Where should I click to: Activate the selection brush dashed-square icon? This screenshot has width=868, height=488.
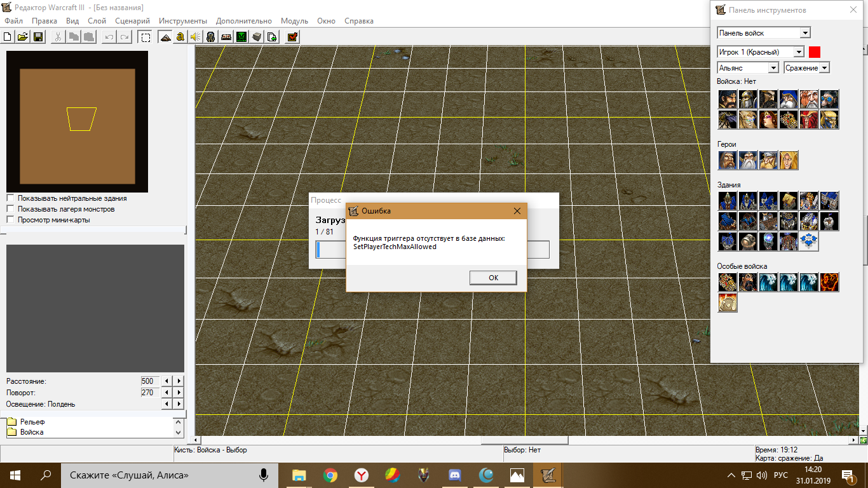[145, 37]
